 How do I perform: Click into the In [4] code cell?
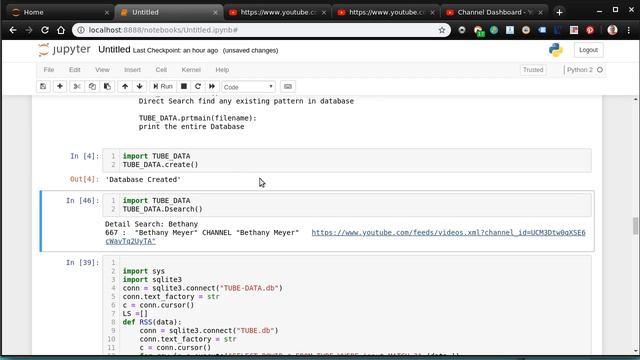[x=347, y=160]
